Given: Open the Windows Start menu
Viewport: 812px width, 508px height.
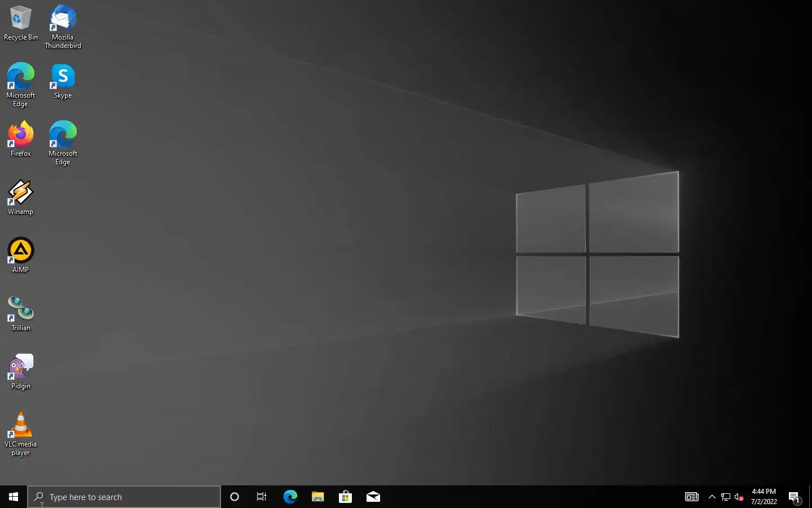Looking at the screenshot, I should point(14,497).
